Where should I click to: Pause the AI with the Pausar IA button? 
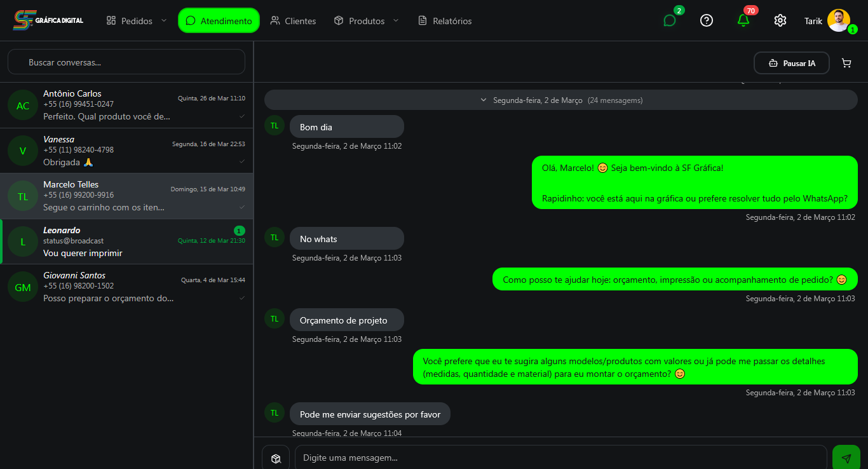click(791, 63)
